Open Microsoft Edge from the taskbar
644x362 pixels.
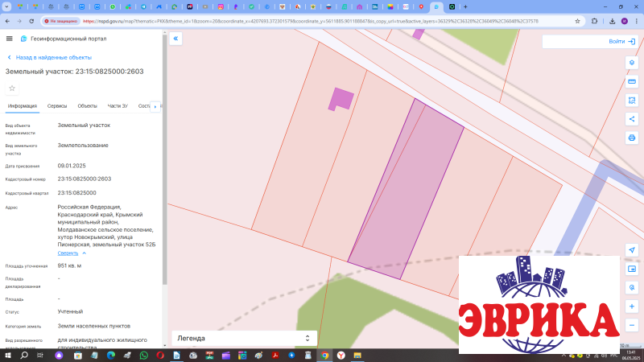(111, 356)
